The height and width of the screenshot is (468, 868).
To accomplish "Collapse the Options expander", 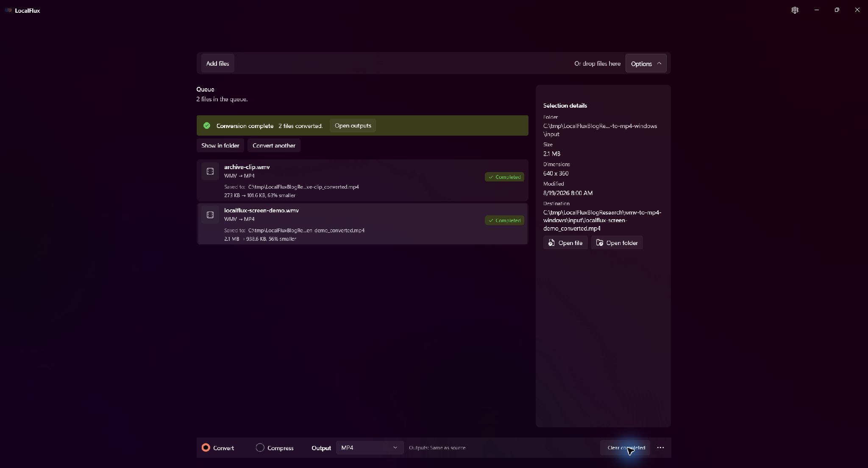I will point(646,64).
